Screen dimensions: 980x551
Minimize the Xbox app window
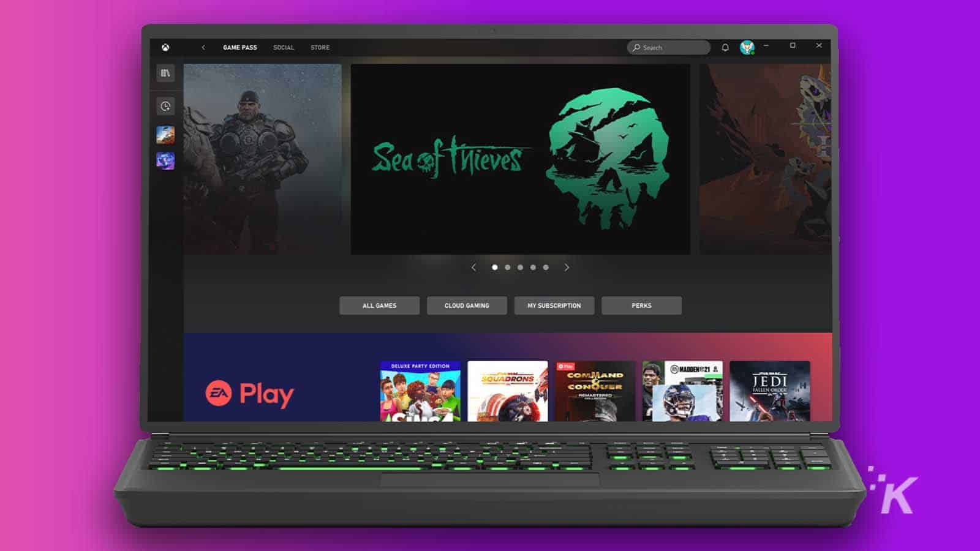[766, 45]
